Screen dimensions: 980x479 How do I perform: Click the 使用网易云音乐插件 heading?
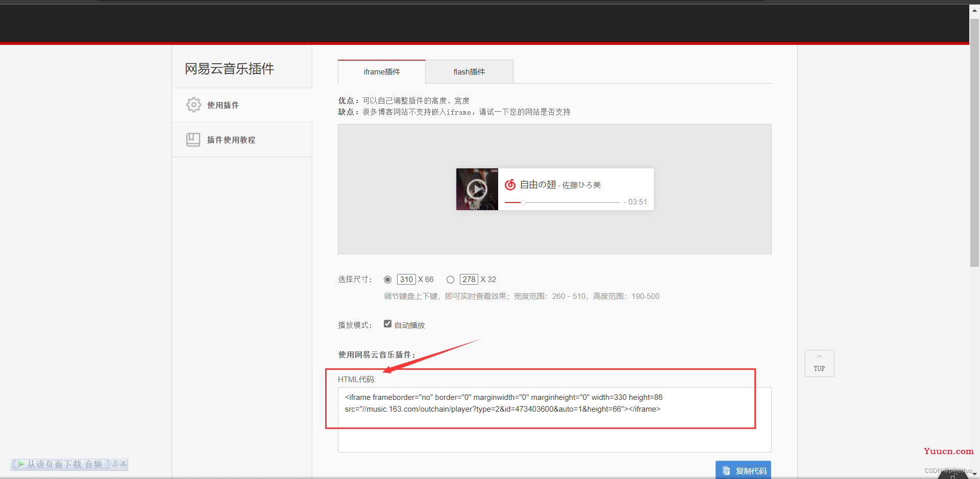click(x=377, y=355)
